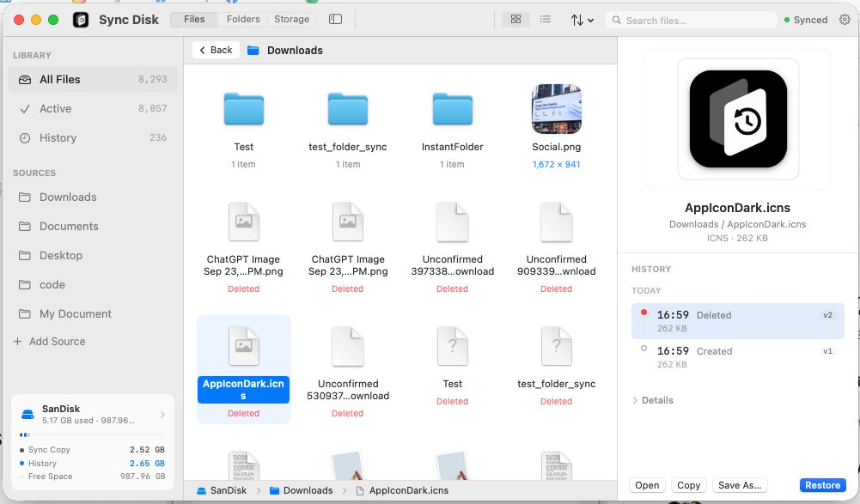Open the settings gear

click(845, 20)
